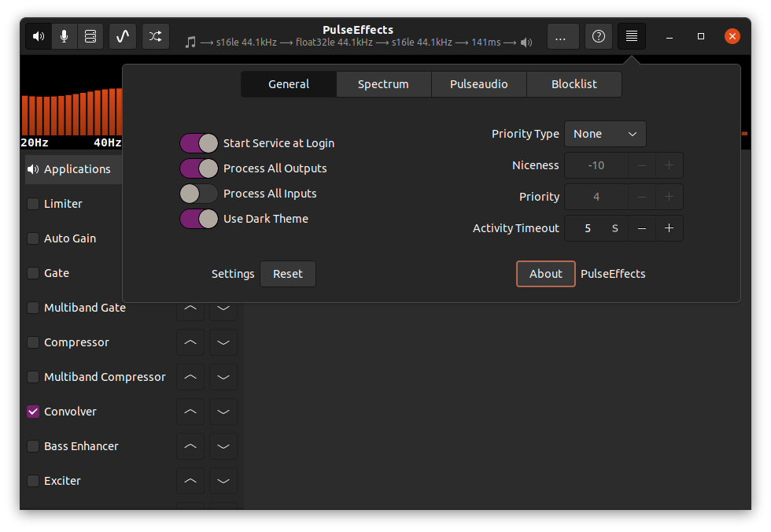The height and width of the screenshot is (532, 771).
Task: Move Compressor up in order
Action: (190, 342)
